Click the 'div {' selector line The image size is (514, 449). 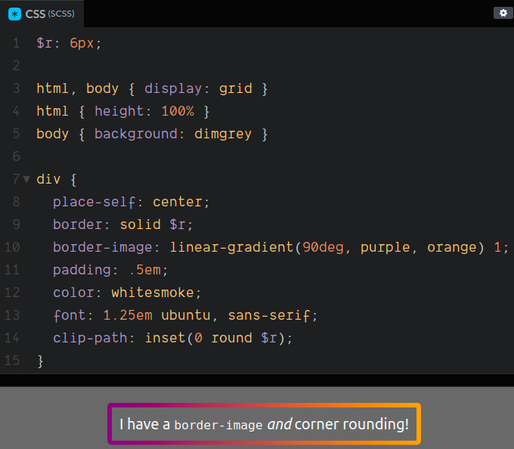pos(56,179)
